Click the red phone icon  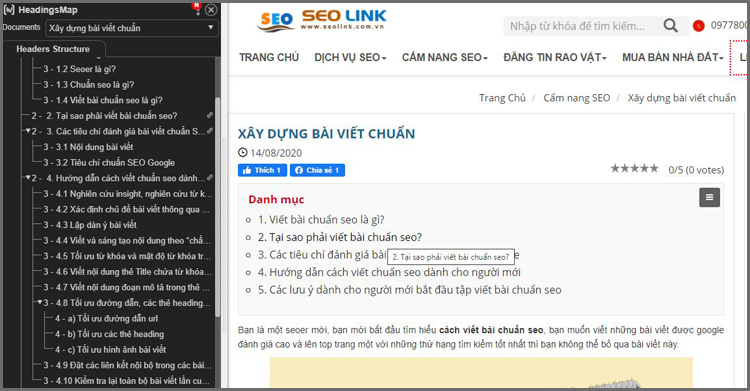(x=698, y=26)
